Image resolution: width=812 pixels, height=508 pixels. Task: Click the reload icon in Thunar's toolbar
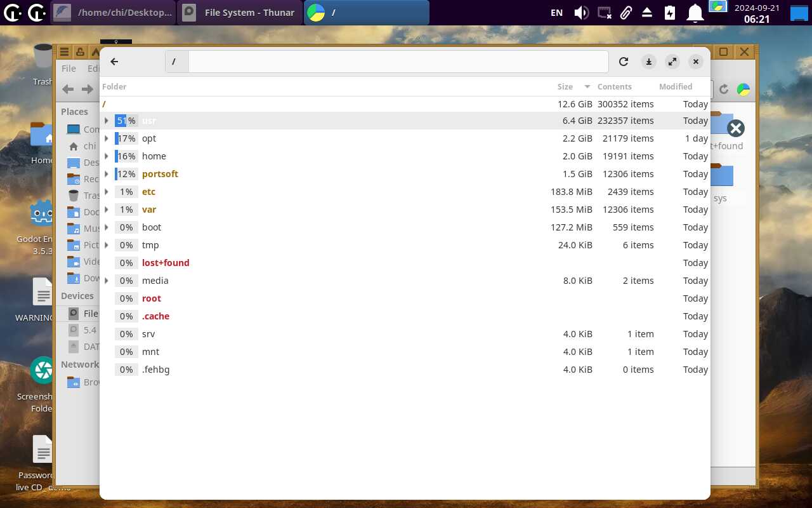[x=724, y=90]
